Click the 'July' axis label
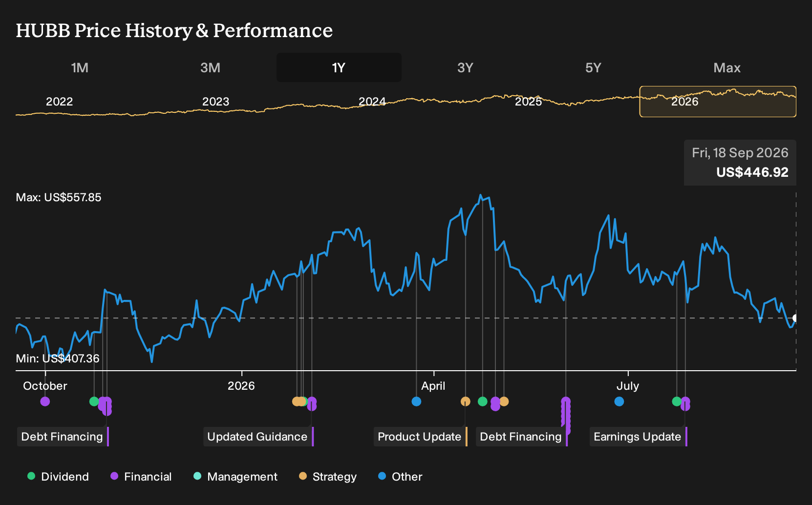812x505 pixels. [x=628, y=386]
